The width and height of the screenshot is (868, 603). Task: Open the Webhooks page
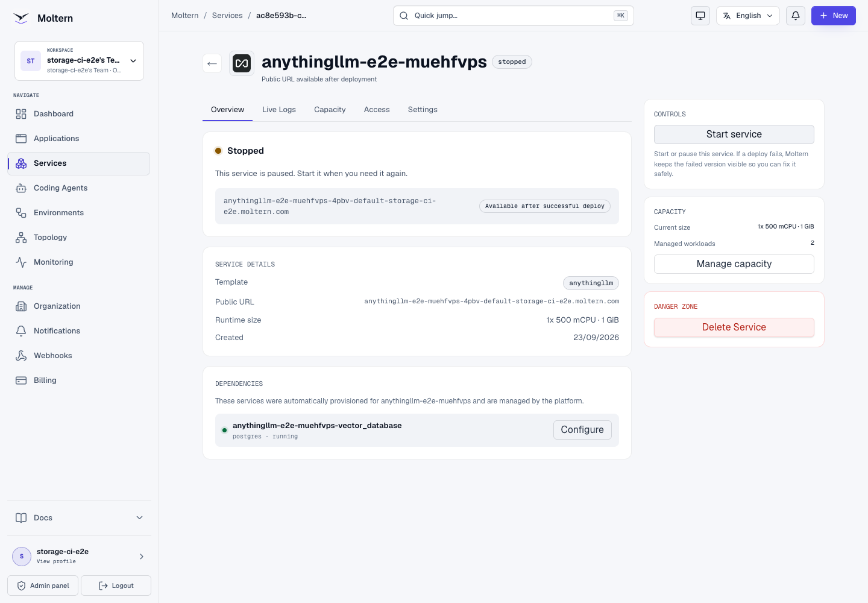[78, 356]
